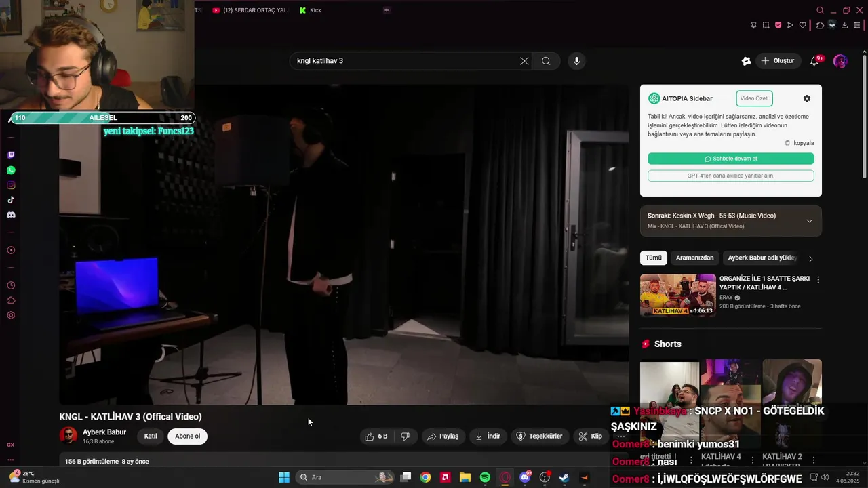This screenshot has width=868, height=488.
Task: Clear the search box with X icon
Action: [524, 61]
